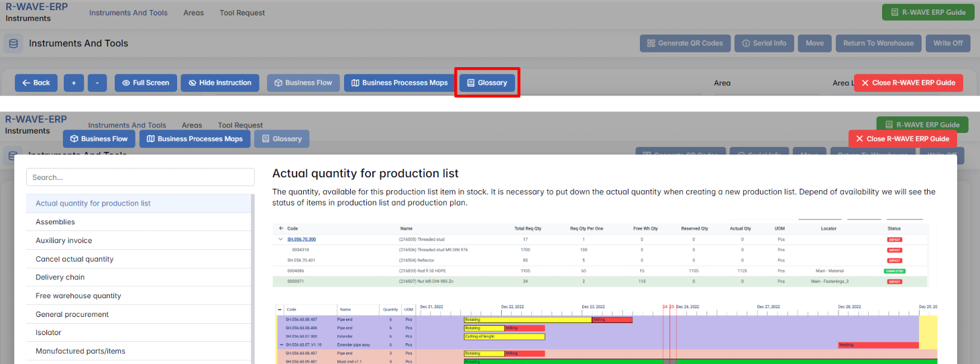980x364 pixels.
Task: Toggle the Hide Instruction button
Action: point(219,83)
